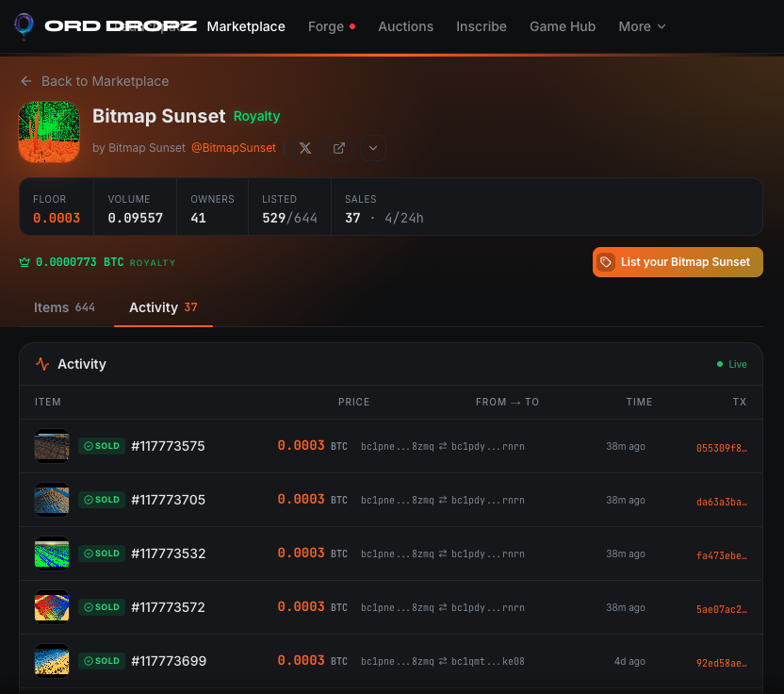Click SOLD badge on row #117773705
The width and height of the screenshot is (784, 694).
(x=102, y=500)
